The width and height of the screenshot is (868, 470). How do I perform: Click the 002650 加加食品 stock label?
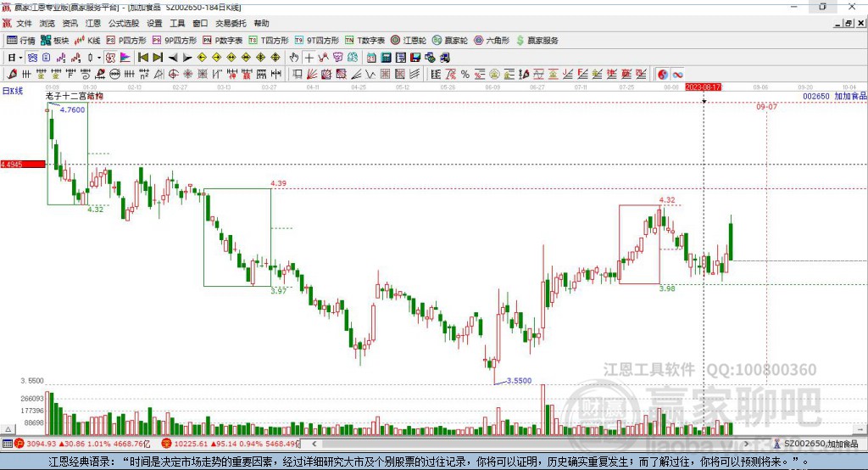pos(835,97)
